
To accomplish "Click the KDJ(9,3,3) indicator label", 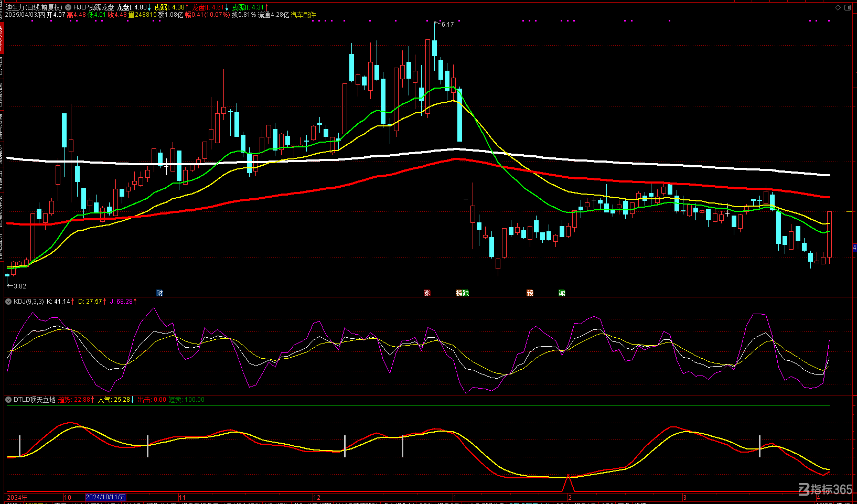I will tap(29, 302).
